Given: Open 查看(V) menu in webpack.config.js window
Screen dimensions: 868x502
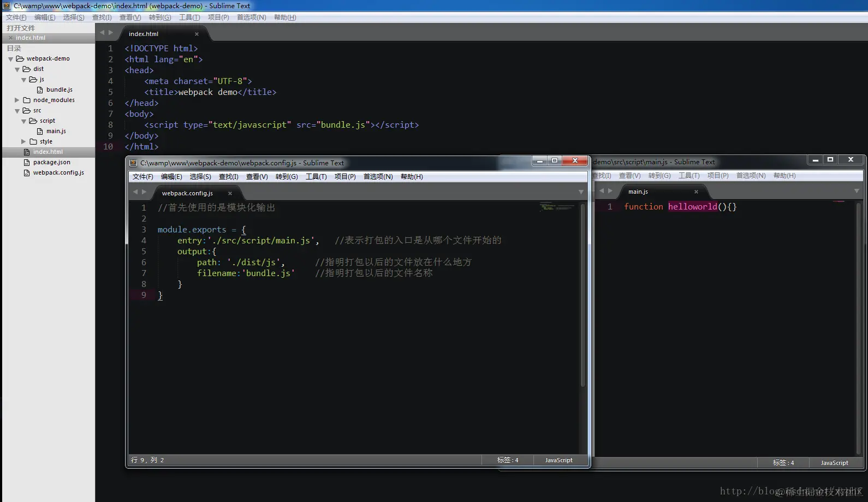Looking at the screenshot, I should point(257,177).
